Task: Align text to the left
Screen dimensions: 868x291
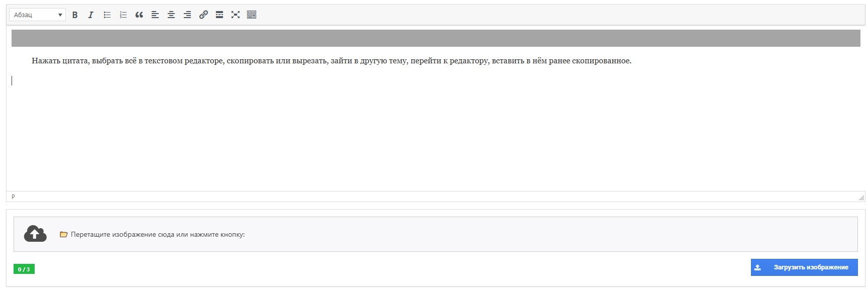Action: [155, 15]
